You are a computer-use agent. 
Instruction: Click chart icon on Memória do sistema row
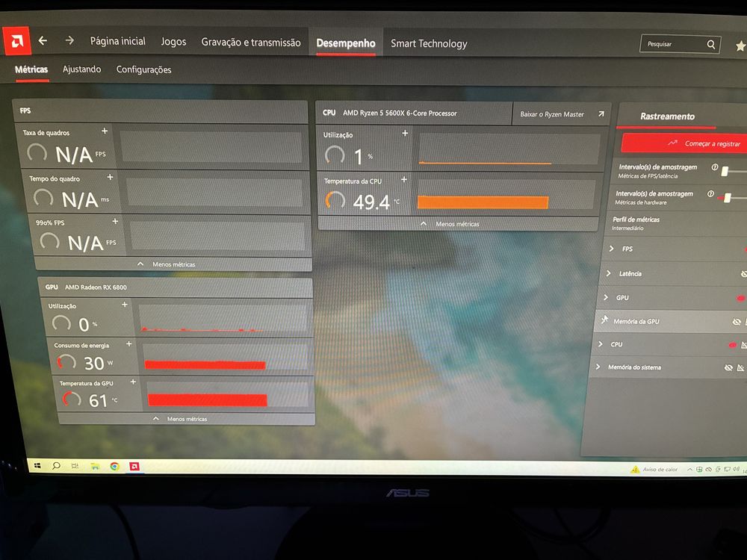740,367
